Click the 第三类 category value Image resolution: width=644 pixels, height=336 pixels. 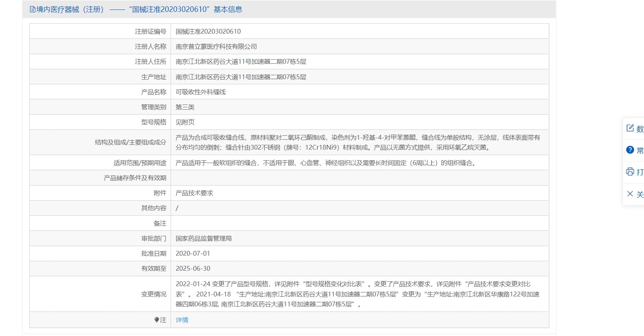(x=185, y=107)
